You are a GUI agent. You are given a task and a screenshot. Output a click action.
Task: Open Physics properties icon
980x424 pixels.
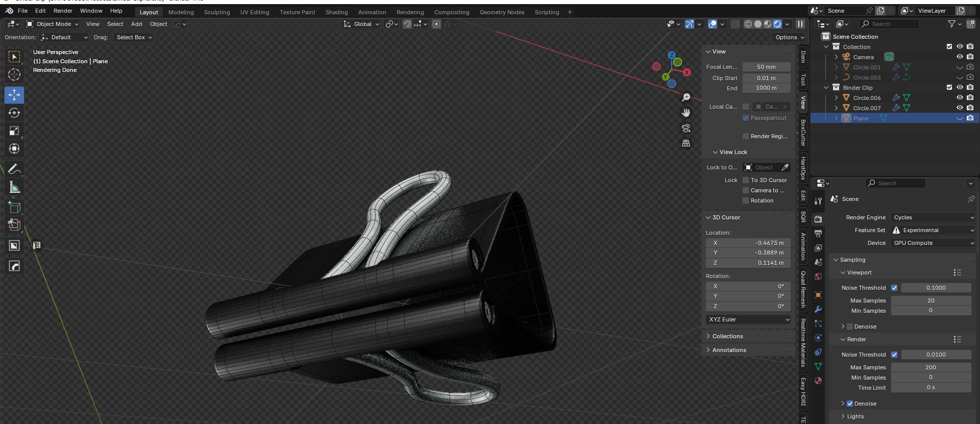[x=818, y=338]
